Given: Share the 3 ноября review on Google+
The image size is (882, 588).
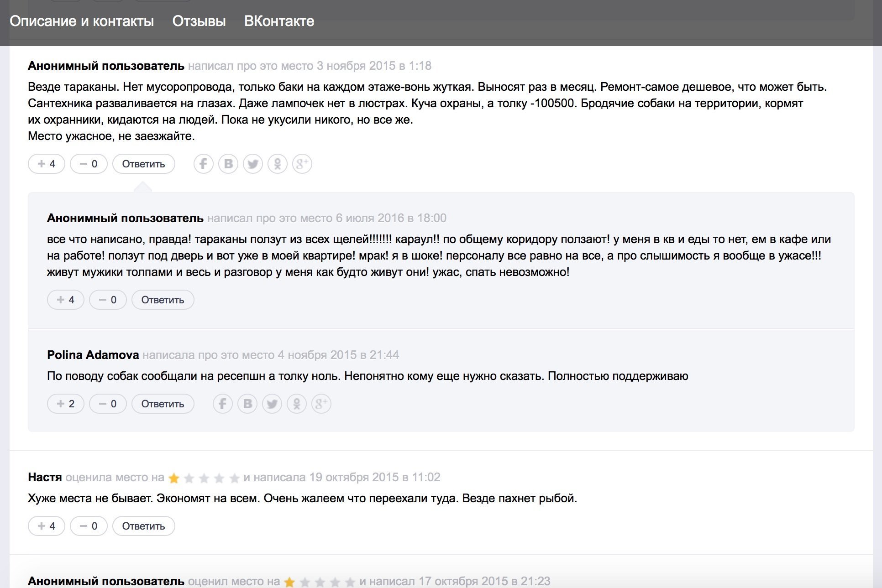Looking at the screenshot, I should [x=302, y=164].
